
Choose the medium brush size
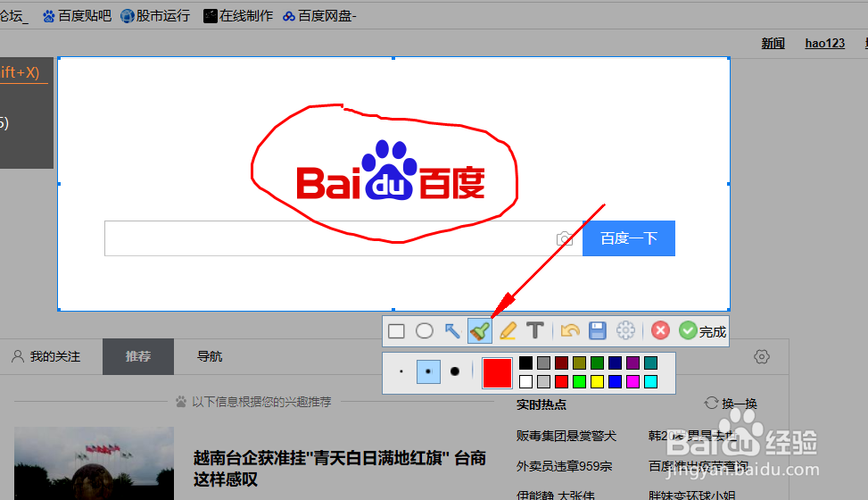pyautogui.click(x=428, y=371)
